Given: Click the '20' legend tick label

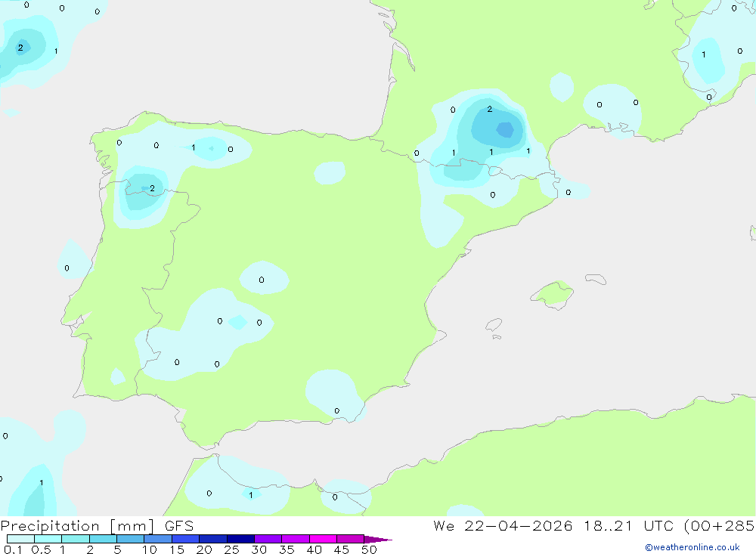Looking at the screenshot, I should pyautogui.click(x=204, y=549).
